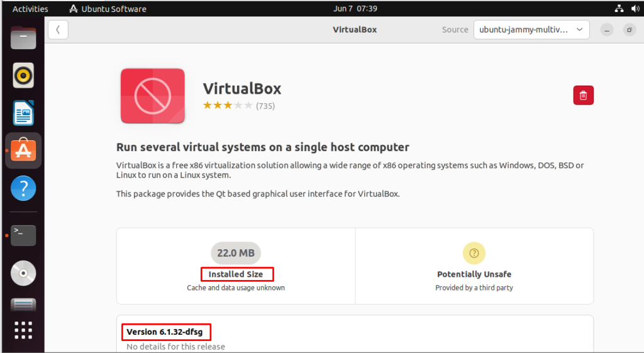Screen dimensions: 644x353
Task: Click 'No details for this release' text
Action: tap(176, 347)
